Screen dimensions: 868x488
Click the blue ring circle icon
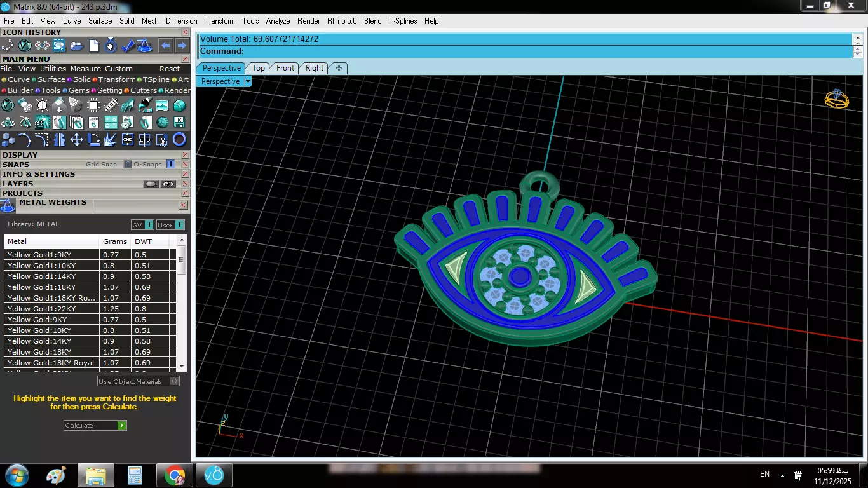point(180,140)
